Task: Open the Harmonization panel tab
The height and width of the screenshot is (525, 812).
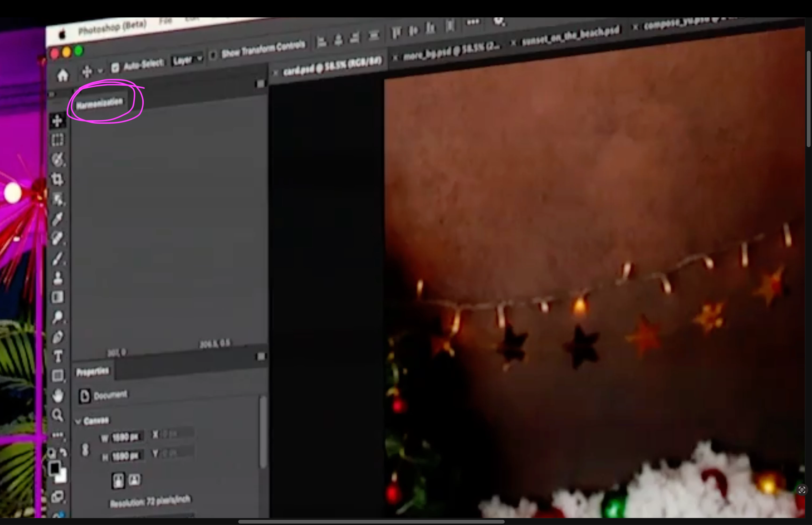Action: tap(99, 103)
